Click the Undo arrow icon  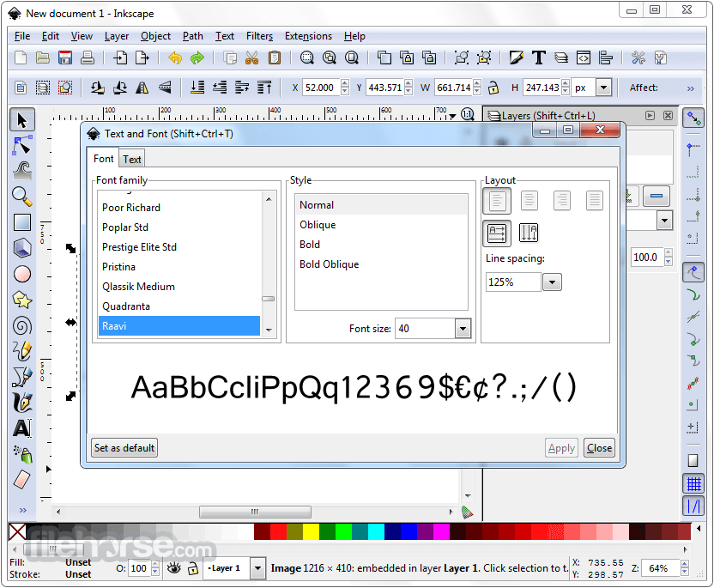(x=175, y=58)
